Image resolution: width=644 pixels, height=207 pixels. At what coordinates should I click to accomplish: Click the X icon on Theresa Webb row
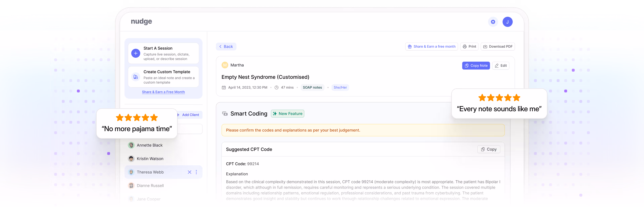tap(190, 172)
